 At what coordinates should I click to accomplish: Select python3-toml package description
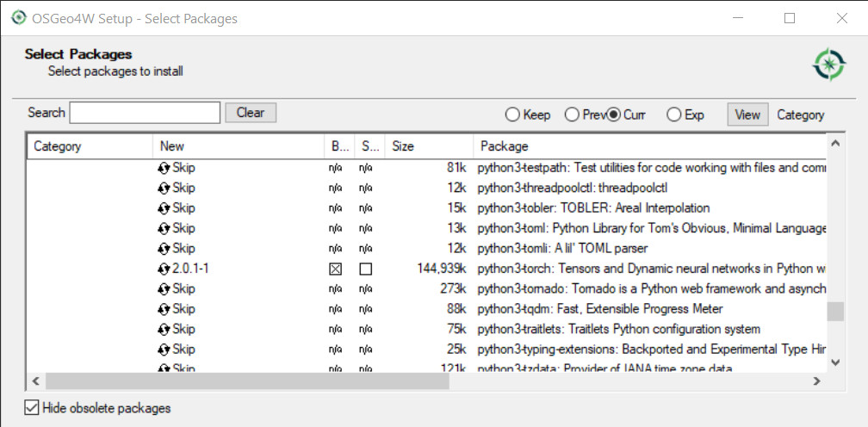pyautogui.click(x=652, y=228)
